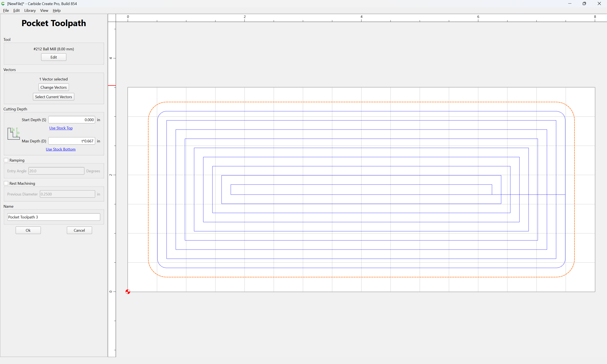Close the Carbide Create window
Image resolution: width=607 pixels, height=364 pixels.
(599, 4)
